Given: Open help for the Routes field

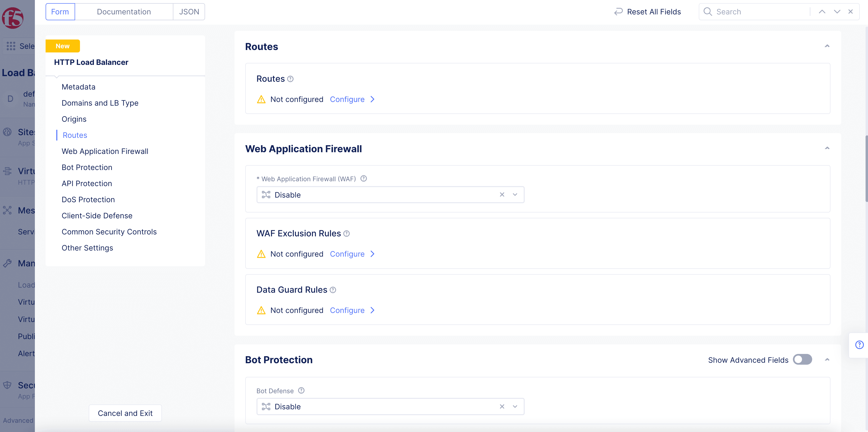Looking at the screenshot, I should 290,79.
